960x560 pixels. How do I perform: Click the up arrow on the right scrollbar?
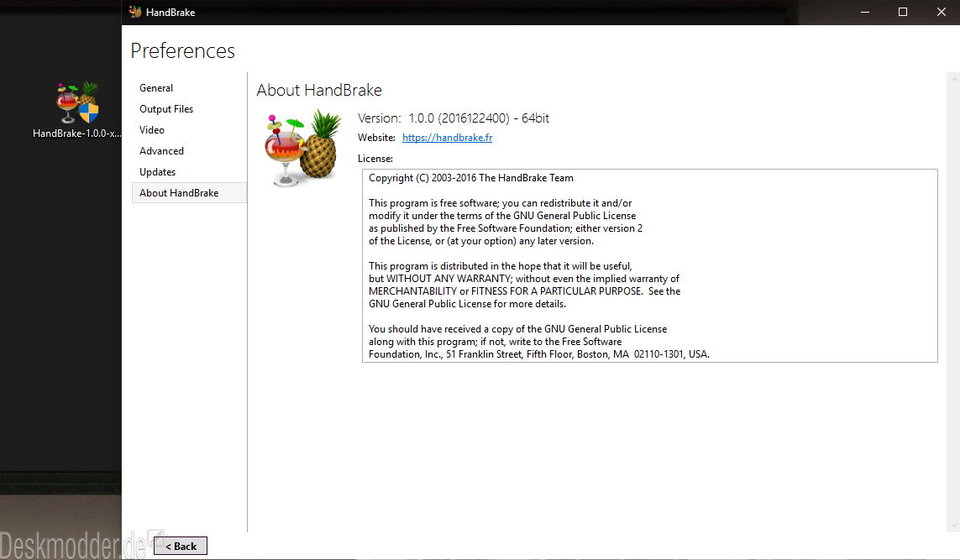(953, 79)
